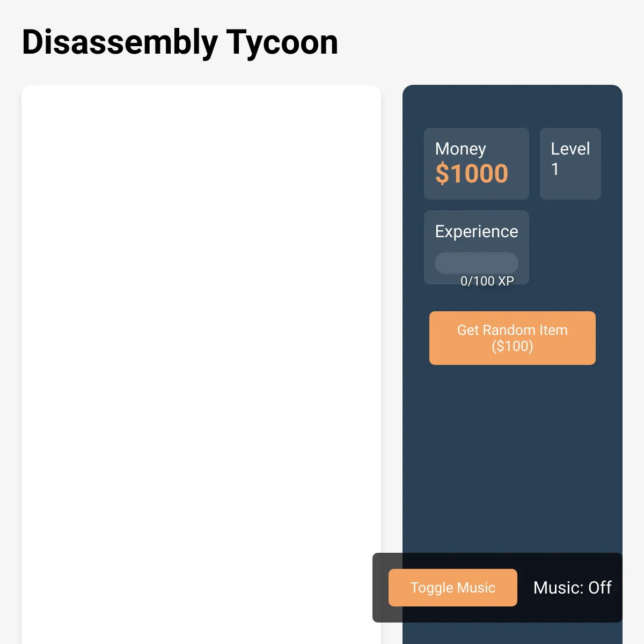Viewport: 644px width, 644px height.
Task: Click the Music: Off status label
Action: coord(572,588)
